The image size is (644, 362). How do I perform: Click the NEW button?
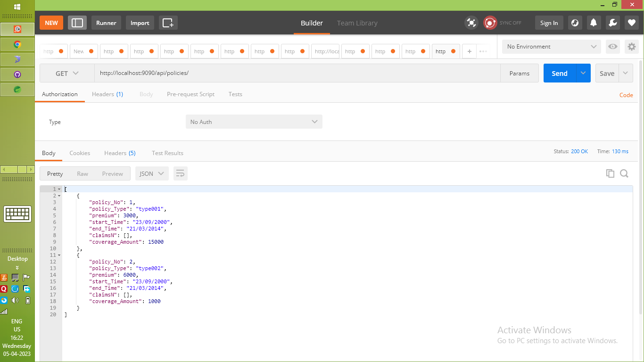click(x=51, y=23)
